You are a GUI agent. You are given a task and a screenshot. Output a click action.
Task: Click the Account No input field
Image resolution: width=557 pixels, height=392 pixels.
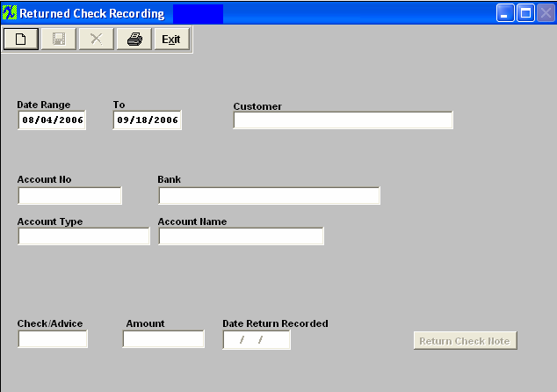pyautogui.click(x=70, y=195)
